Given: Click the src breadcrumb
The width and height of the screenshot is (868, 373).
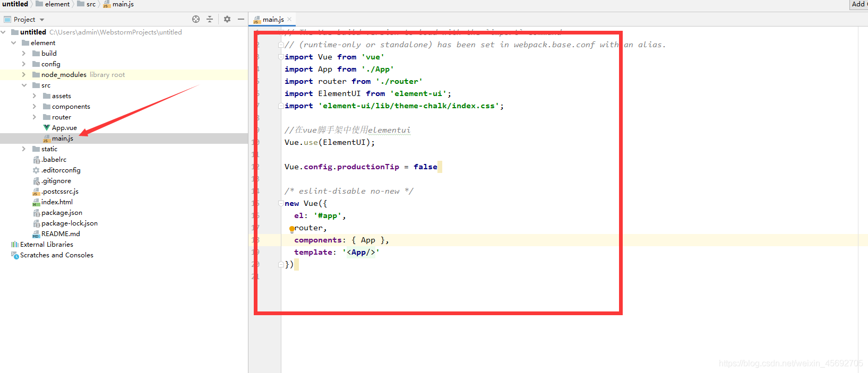Looking at the screenshot, I should coord(87,4).
